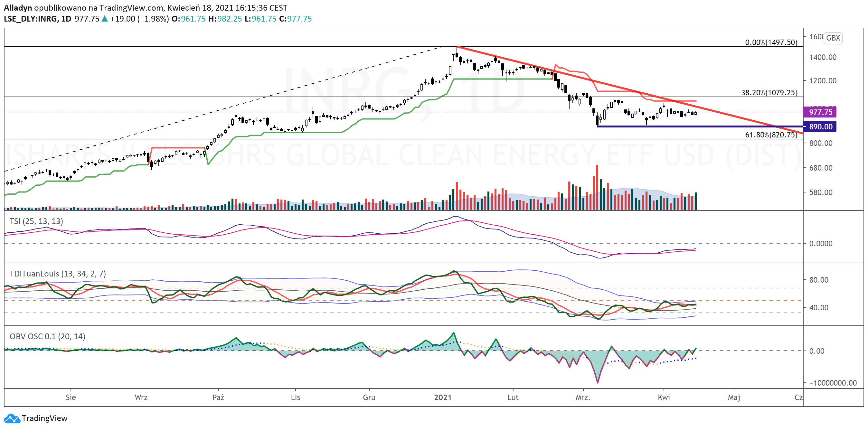Viewport: 868px width, 430px height.
Task: Click the 1200.00 price axis label
Action: click(823, 81)
